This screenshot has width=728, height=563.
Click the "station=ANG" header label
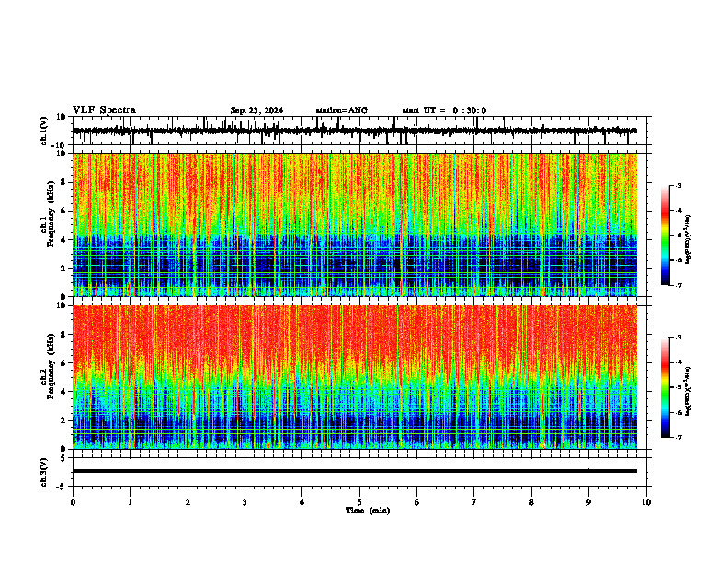point(342,110)
